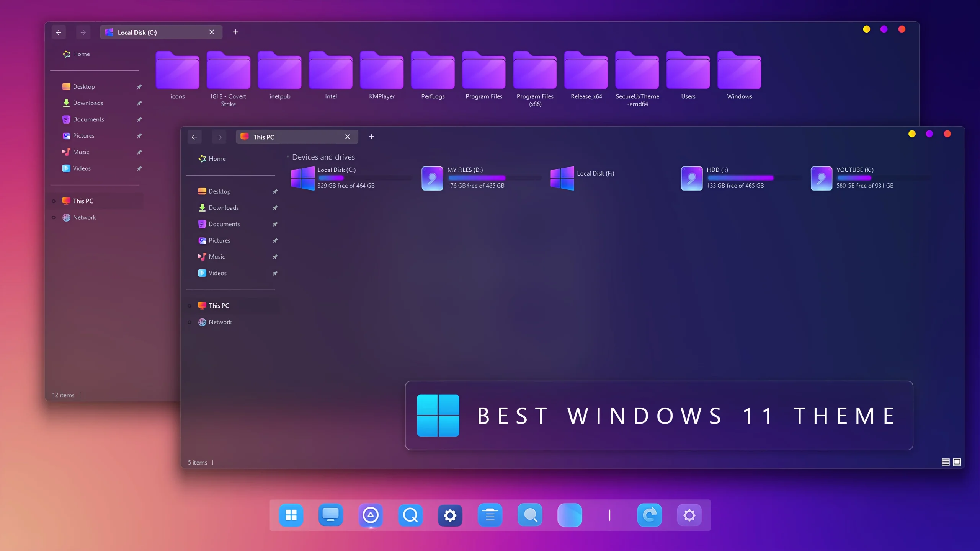
Task: Select Local Disk (F:) drive
Action: pos(582,178)
